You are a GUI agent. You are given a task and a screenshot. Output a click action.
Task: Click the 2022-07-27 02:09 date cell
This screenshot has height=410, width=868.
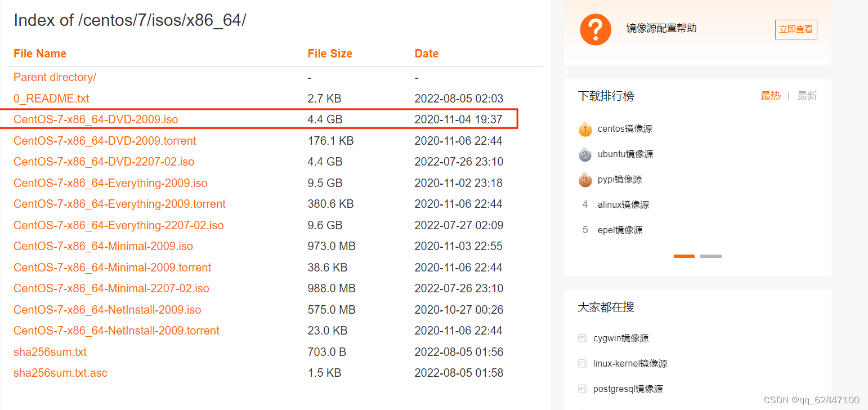(459, 225)
